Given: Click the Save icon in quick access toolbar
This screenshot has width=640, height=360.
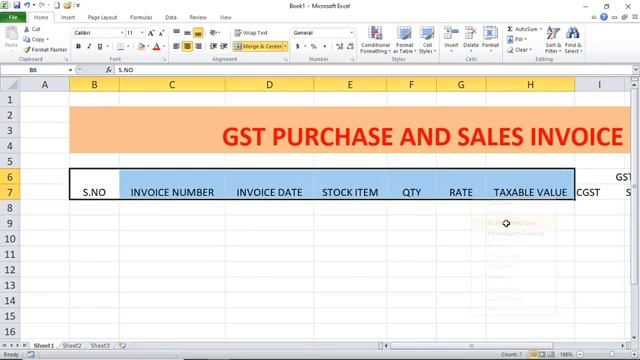Looking at the screenshot, I should tap(17, 6).
